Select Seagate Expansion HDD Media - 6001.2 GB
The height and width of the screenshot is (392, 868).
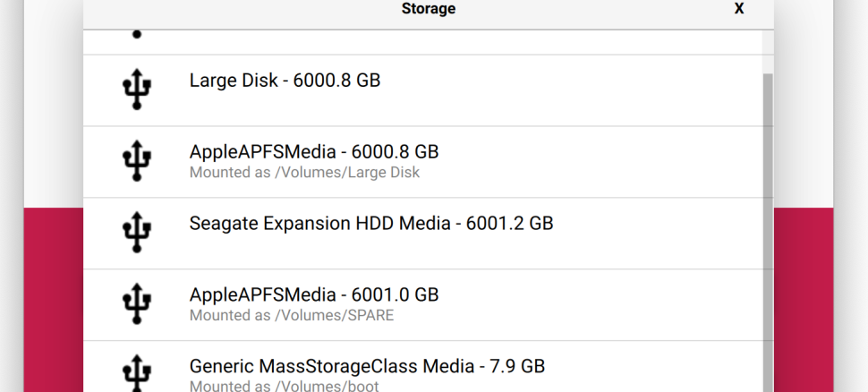tap(423, 233)
